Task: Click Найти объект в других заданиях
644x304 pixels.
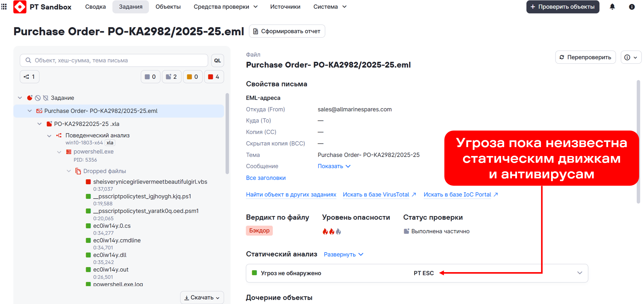Action: coord(291,195)
